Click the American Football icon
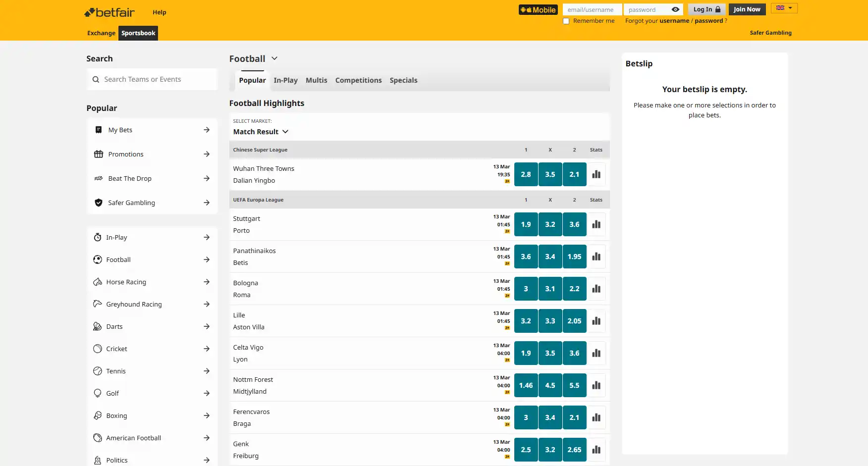 (x=98, y=438)
